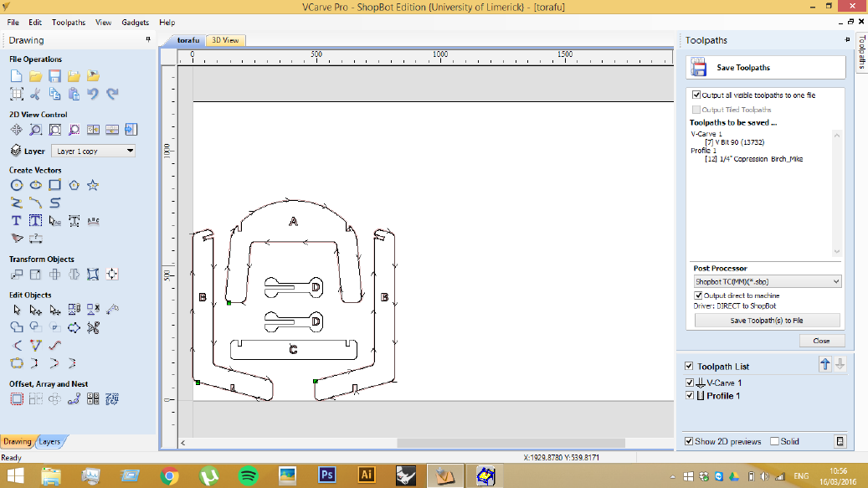
Task: Activate the Node Editing arrow tool
Action: [x=35, y=310]
